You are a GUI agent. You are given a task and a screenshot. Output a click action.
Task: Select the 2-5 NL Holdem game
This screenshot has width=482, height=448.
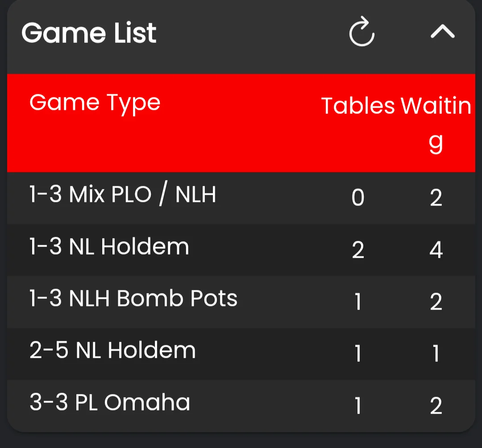(x=241, y=354)
